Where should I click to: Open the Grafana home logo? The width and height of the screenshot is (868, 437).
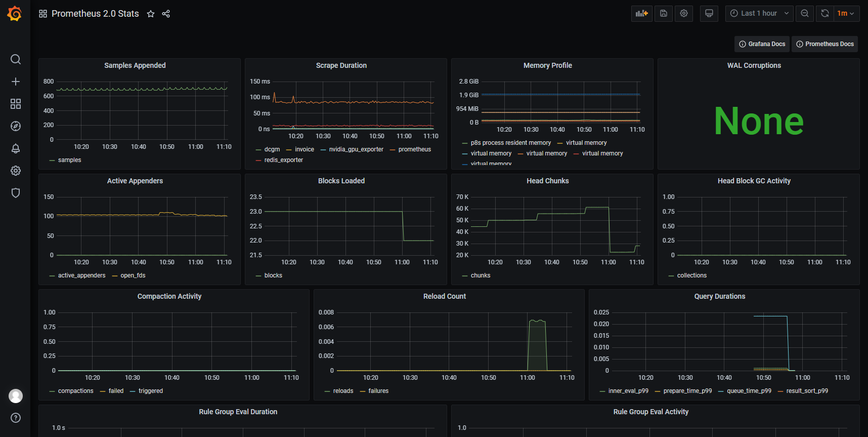(15, 14)
